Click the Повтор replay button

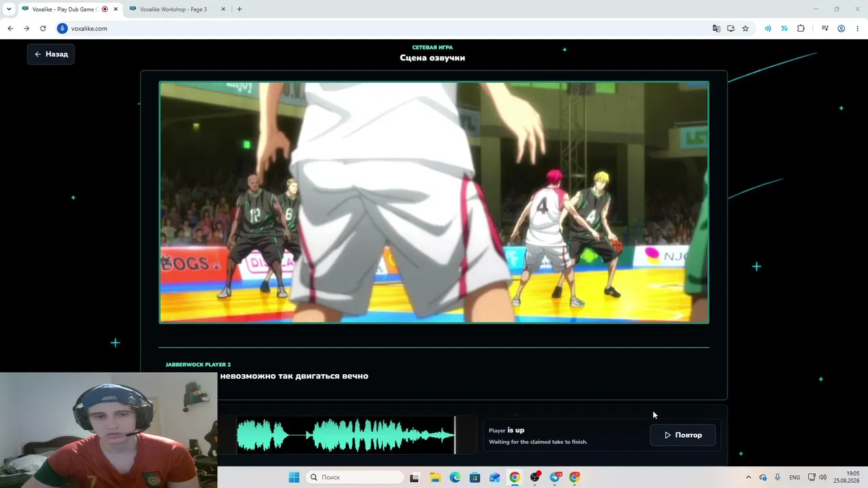click(x=683, y=435)
